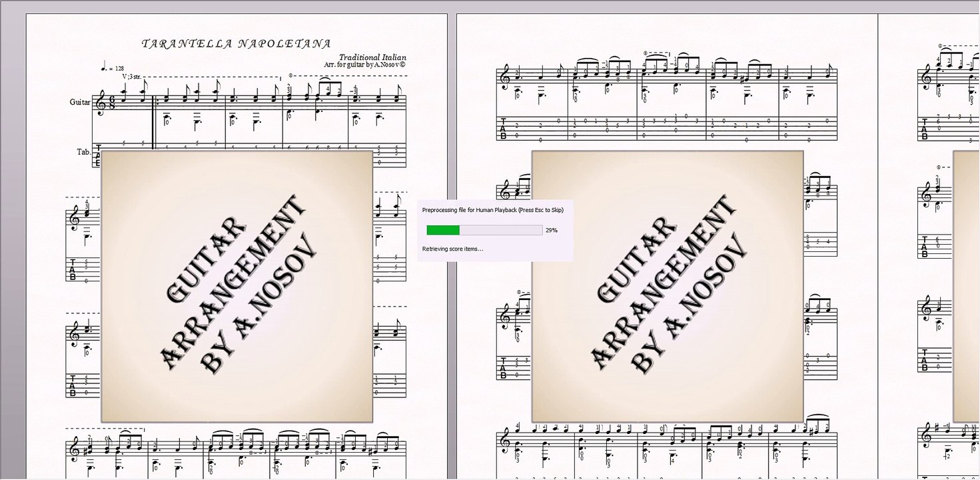This screenshot has width=980, height=480.
Task: Select the "Traditional Italian" composer text
Action: coord(372,57)
